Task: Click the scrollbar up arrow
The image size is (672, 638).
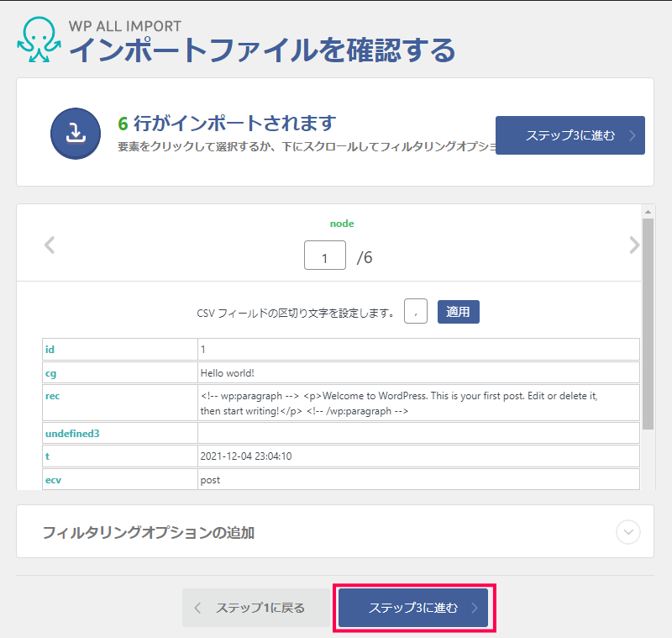Action: [x=648, y=212]
